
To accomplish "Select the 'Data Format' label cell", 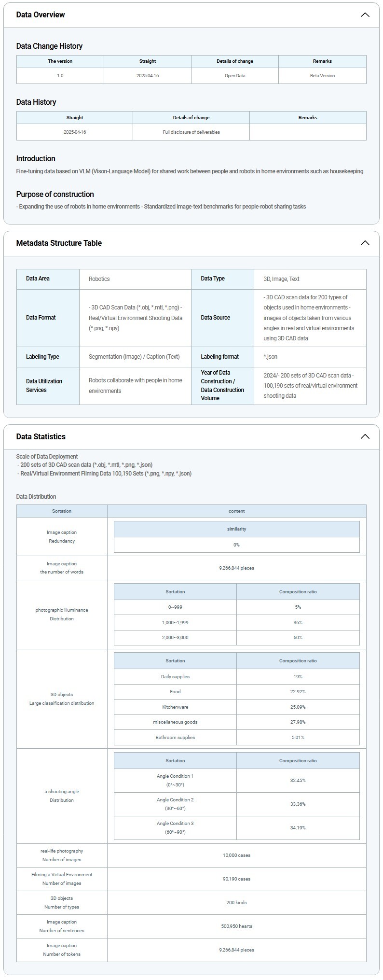I will tap(41, 318).
